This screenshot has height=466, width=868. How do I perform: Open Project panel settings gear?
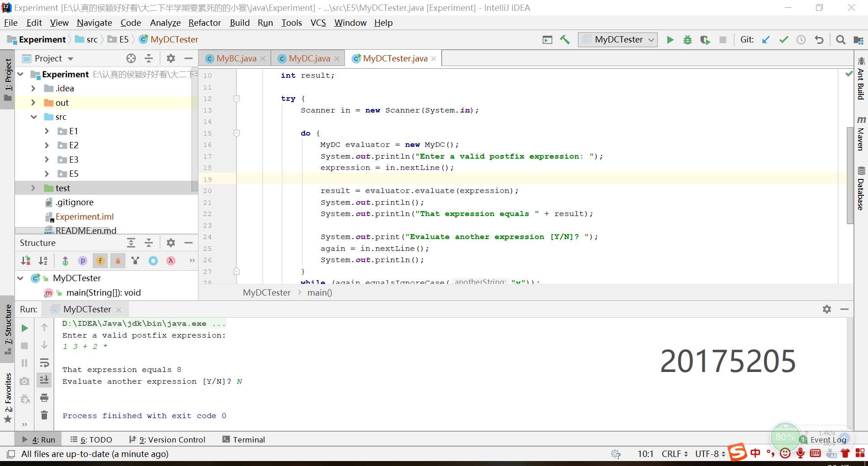point(170,58)
